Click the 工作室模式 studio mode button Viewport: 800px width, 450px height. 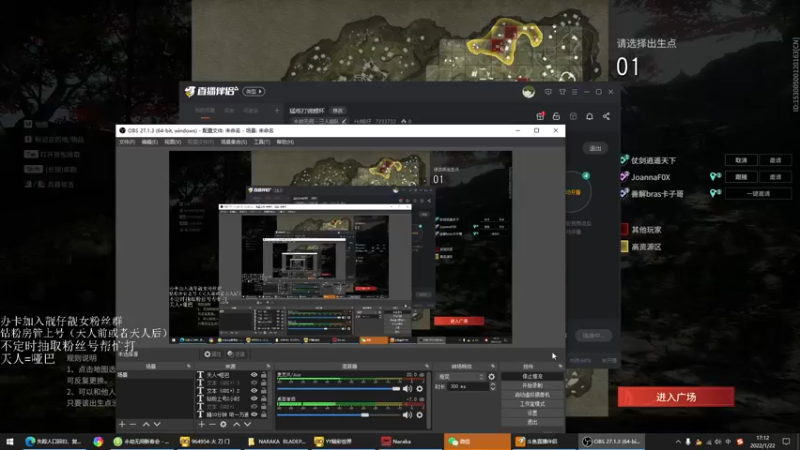point(532,404)
